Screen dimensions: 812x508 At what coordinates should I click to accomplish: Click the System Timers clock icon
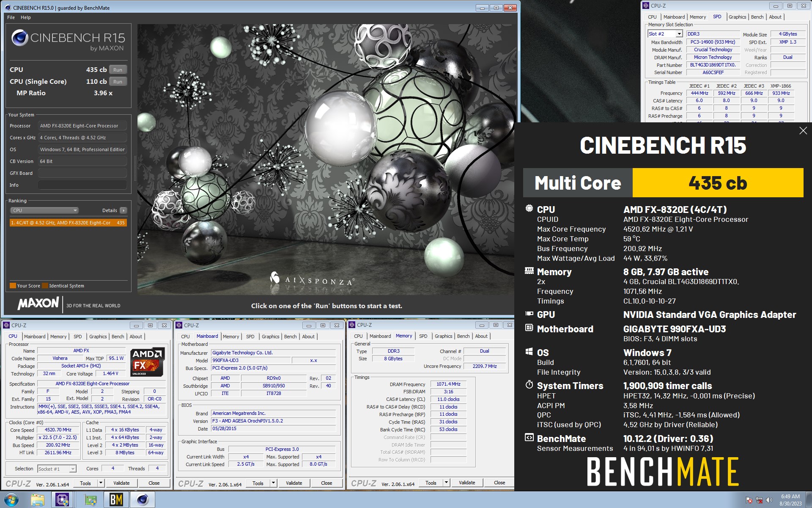click(x=529, y=384)
